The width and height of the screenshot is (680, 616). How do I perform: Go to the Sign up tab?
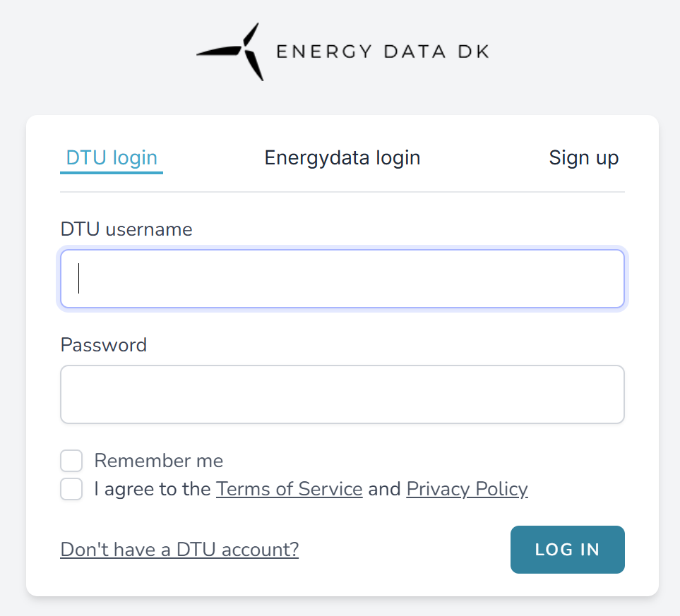click(583, 157)
